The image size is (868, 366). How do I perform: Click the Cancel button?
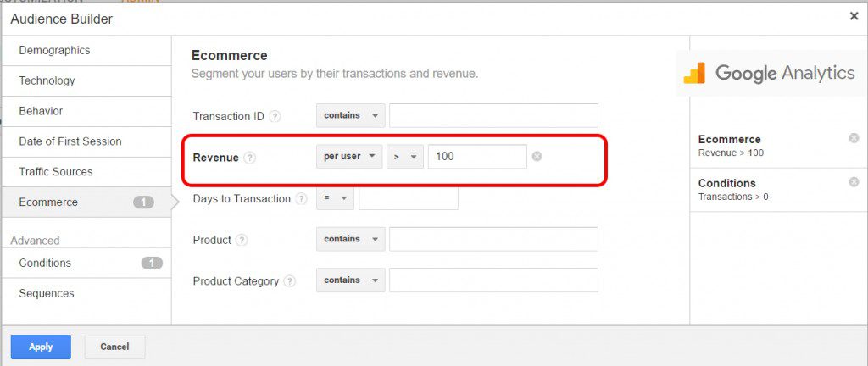click(x=114, y=347)
